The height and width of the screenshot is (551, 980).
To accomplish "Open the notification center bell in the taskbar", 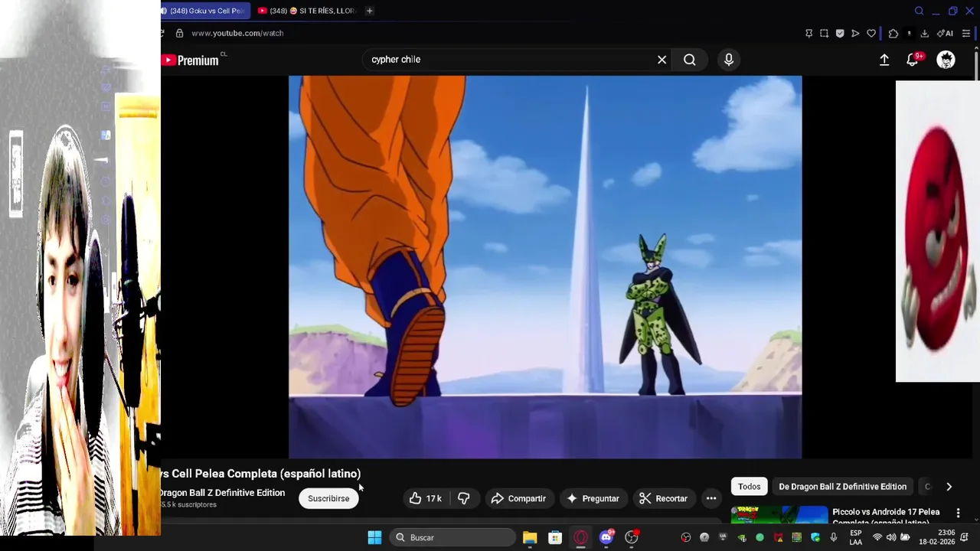I will 965,537.
